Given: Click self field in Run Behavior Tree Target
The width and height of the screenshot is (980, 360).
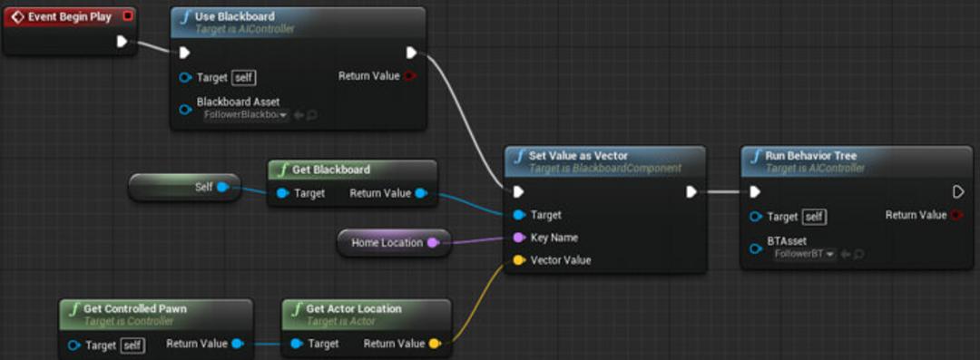Looking at the screenshot, I should [814, 217].
